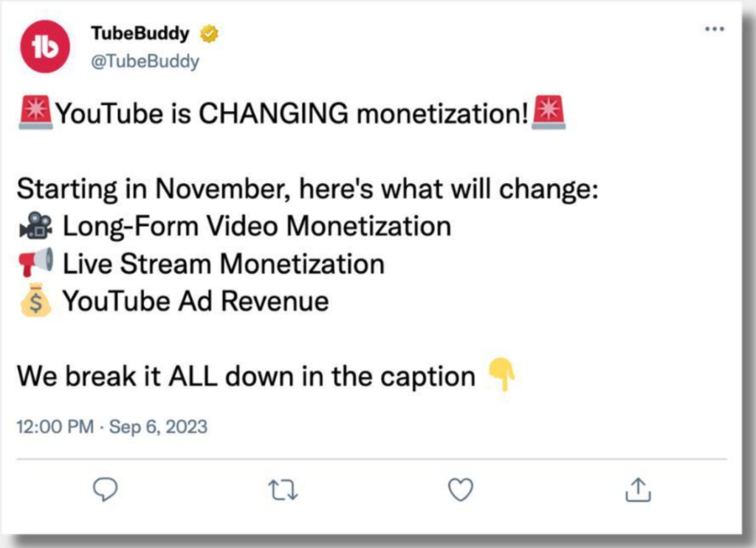The image size is (756, 548).
Task: Click Long-Form Video Monetization text
Action: click(255, 225)
